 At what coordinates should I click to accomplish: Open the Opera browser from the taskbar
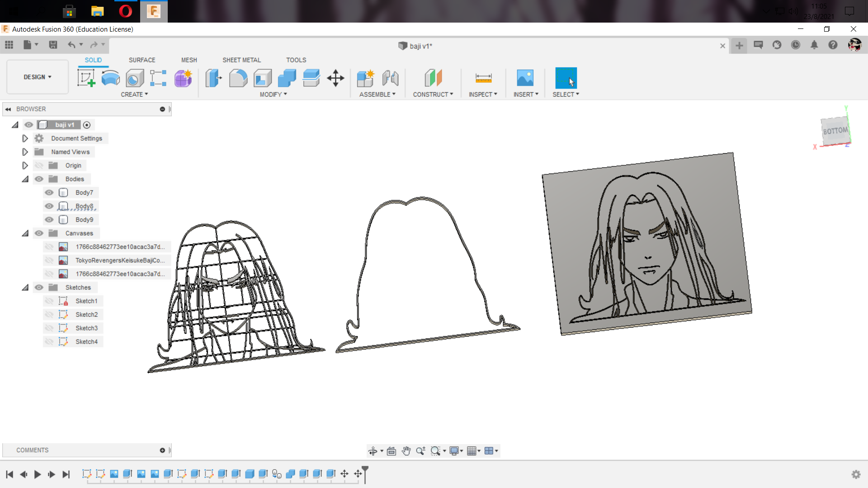(125, 11)
